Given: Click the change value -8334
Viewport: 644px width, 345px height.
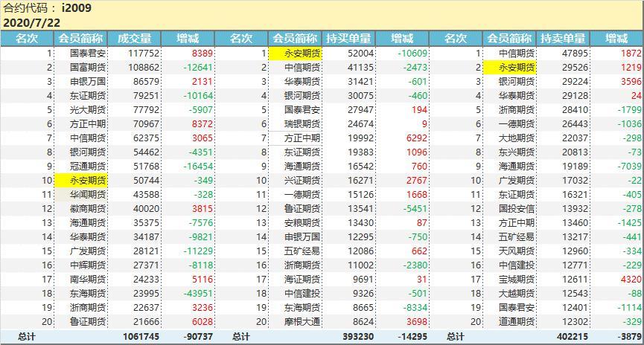Looking at the screenshot, I should tap(415, 308).
